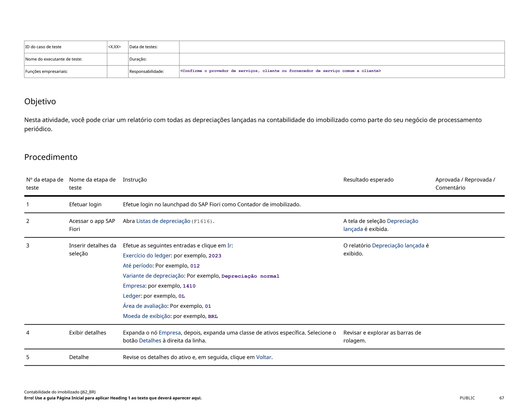
Task: Click the Depreciação normal example value
Action: 250,276
